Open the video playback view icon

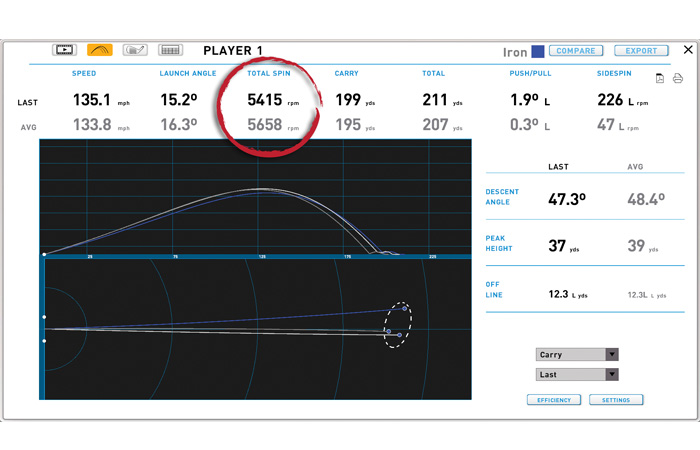point(64,49)
